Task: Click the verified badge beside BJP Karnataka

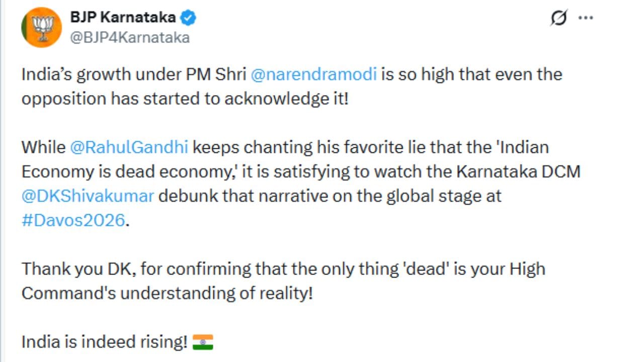Action: [188, 17]
